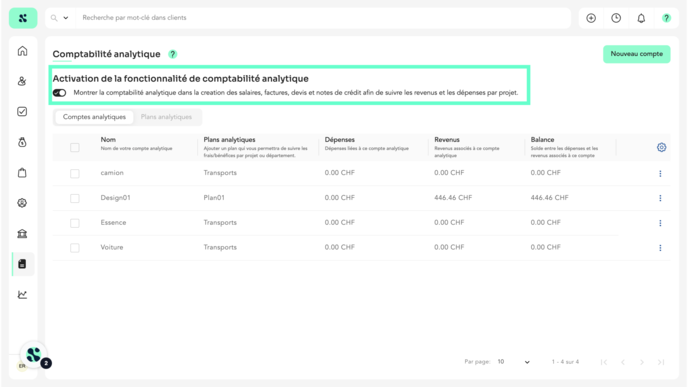Click the Design01 account name
Image resolution: width=688 pixels, height=387 pixels.
pos(115,197)
